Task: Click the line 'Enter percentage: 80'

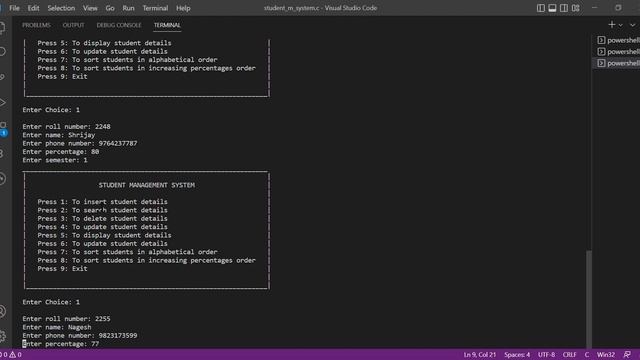Action: click(x=60, y=151)
